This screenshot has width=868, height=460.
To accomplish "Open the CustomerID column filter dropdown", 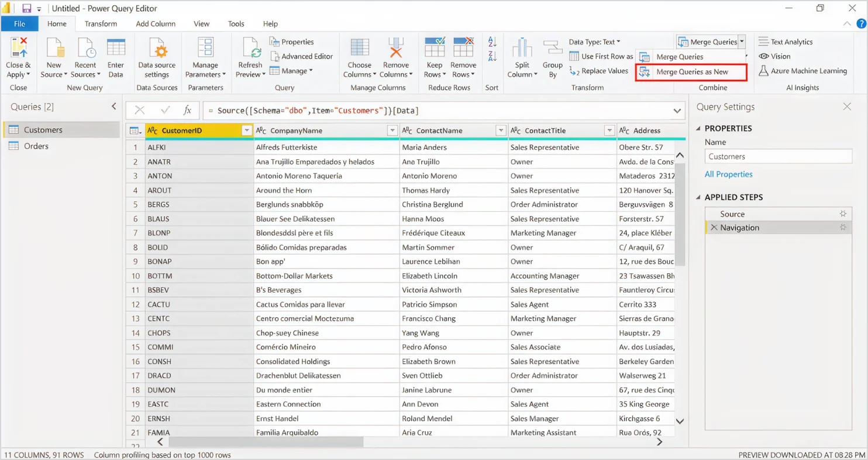I will 246,131.
